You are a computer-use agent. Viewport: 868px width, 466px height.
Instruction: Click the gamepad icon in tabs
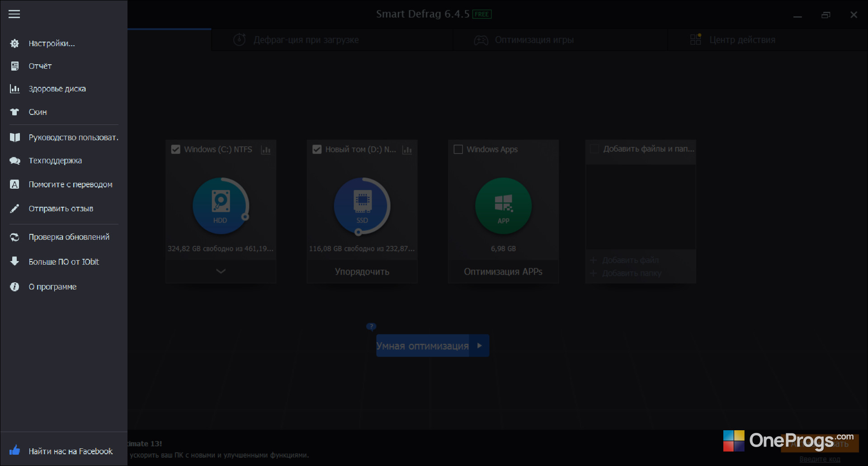pyautogui.click(x=481, y=40)
